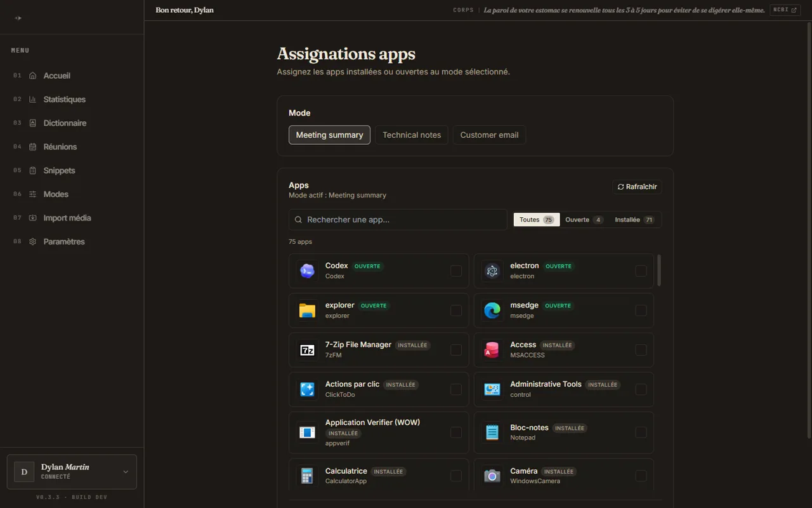
Task: Click the Access app icon
Action: 492,350
